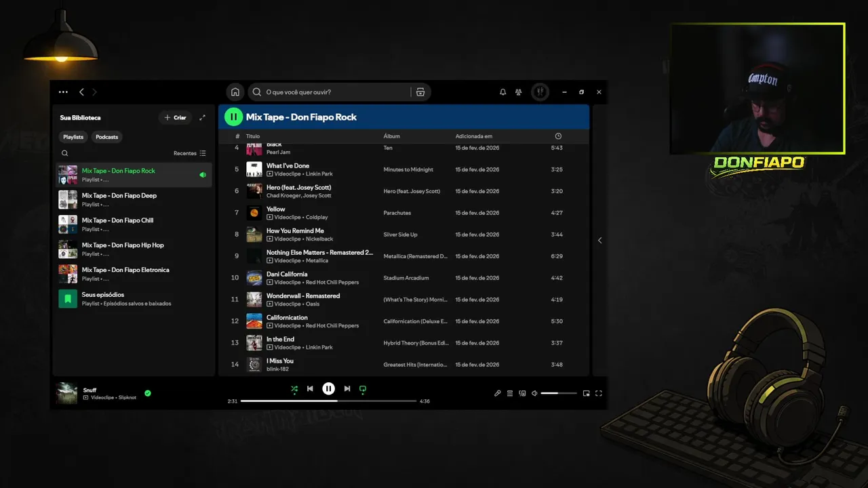Seek in the song progress bar
Viewport: 868px width, 488px height.
328,401
